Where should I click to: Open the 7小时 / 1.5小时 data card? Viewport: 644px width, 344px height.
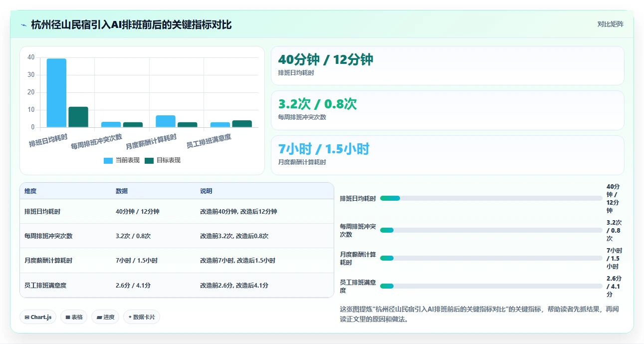tap(447, 155)
